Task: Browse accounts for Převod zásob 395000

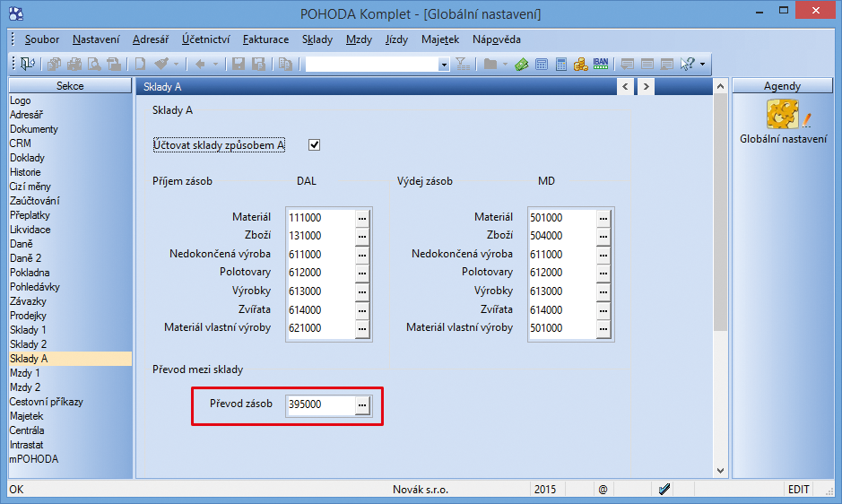Action: click(x=362, y=404)
